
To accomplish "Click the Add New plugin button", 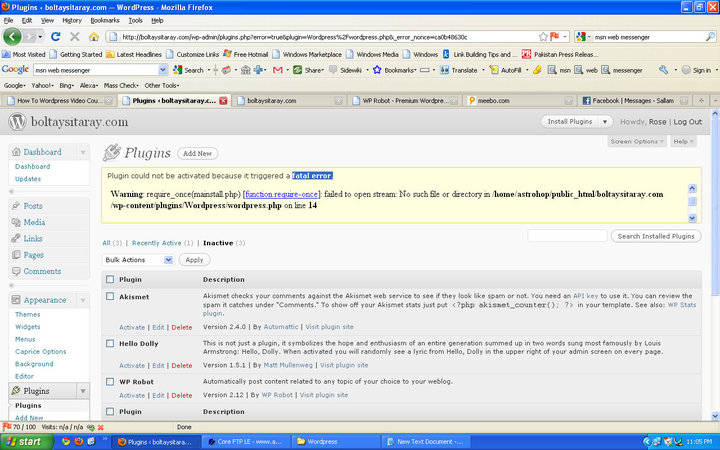I will [x=196, y=153].
